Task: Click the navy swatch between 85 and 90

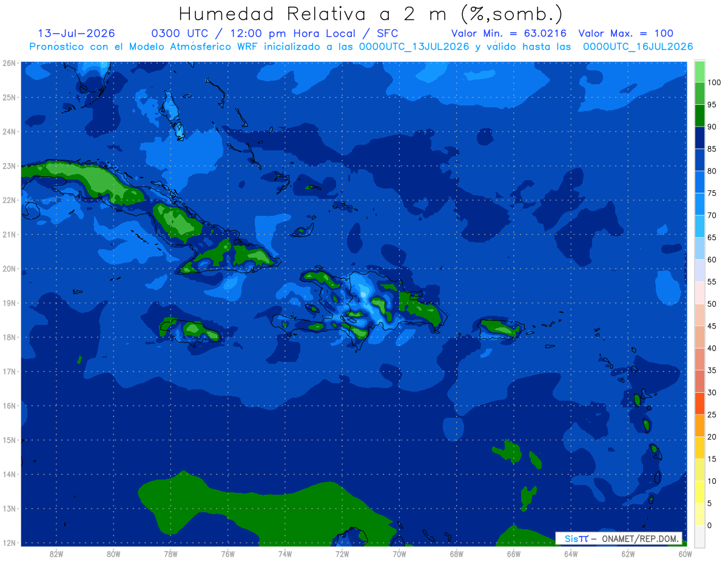Action: [699, 138]
